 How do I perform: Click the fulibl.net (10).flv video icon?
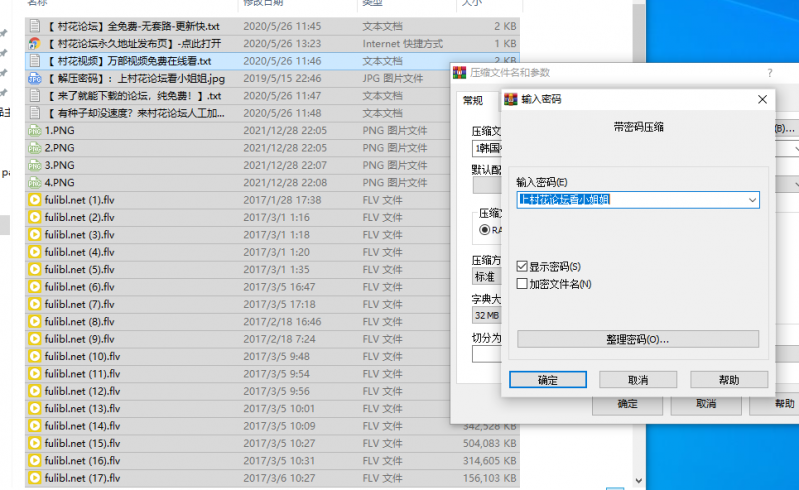coord(35,357)
